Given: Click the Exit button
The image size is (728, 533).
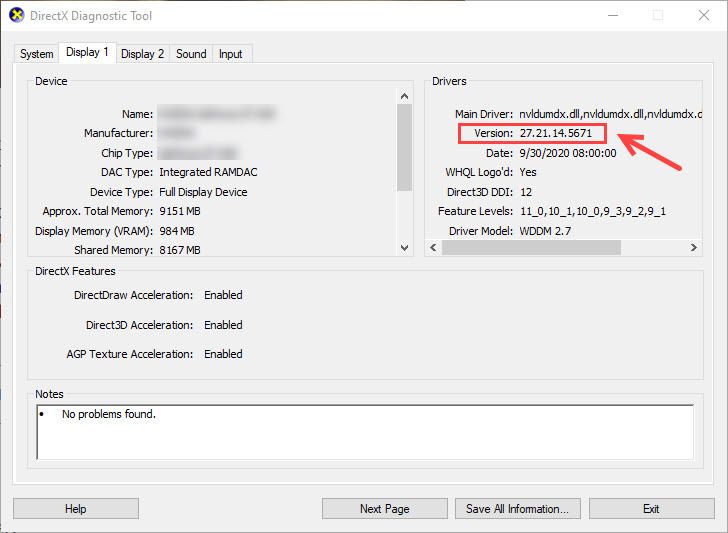Looking at the screenshot, I should point(651,509).
